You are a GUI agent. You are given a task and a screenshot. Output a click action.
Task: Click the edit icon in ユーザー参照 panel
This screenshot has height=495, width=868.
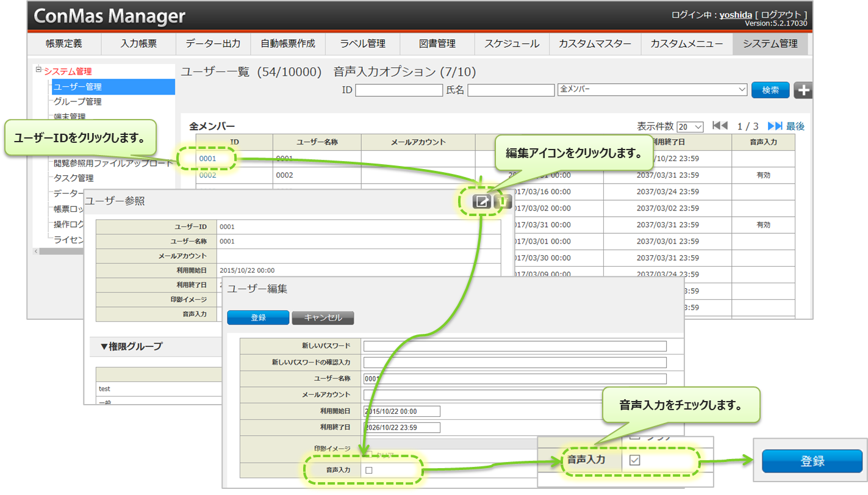coord(482,201)
